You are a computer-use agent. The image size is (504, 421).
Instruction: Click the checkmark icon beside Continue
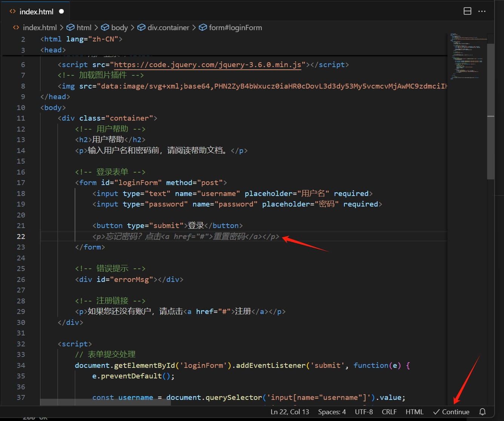[436, 412]
